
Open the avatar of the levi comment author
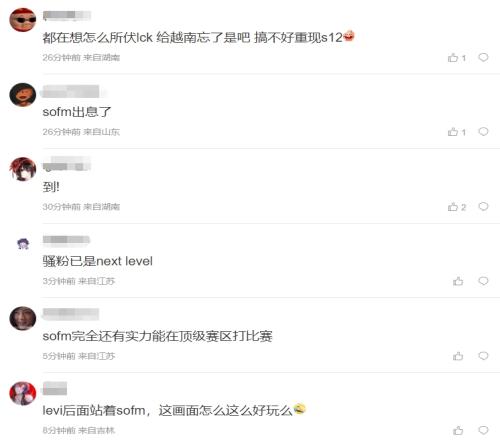(x=23, y=393)
